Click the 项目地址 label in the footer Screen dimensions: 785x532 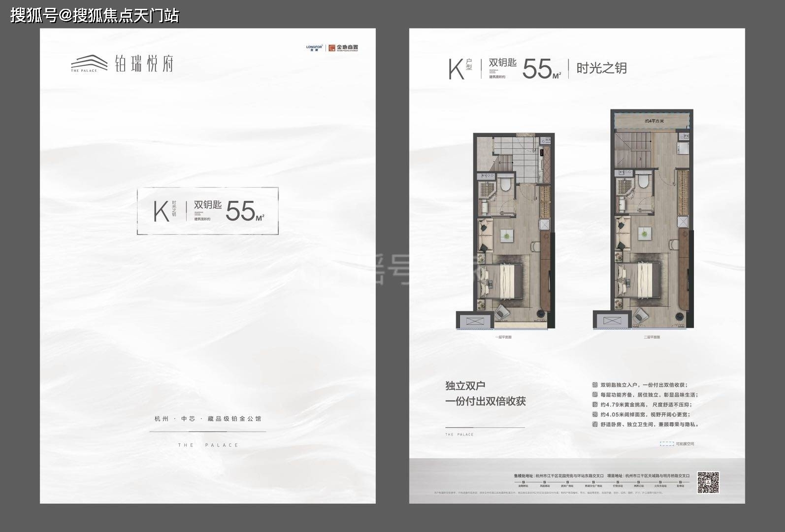point(614,476)
